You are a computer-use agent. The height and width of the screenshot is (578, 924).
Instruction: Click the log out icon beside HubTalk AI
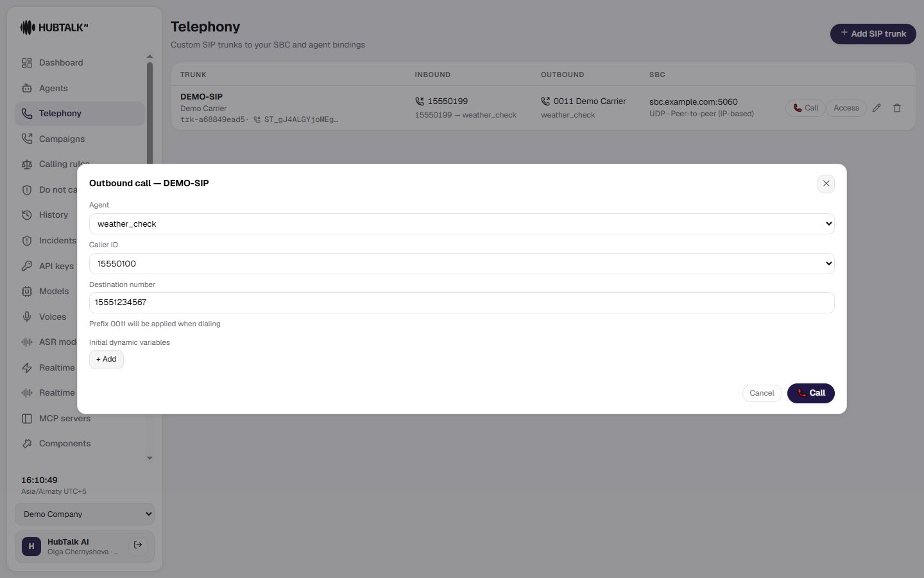pos(138,545)
